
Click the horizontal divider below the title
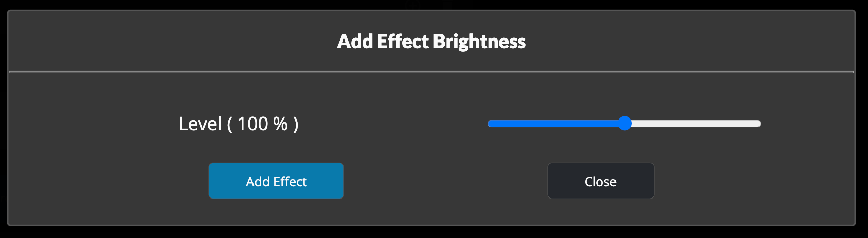[x=431, y=72]
